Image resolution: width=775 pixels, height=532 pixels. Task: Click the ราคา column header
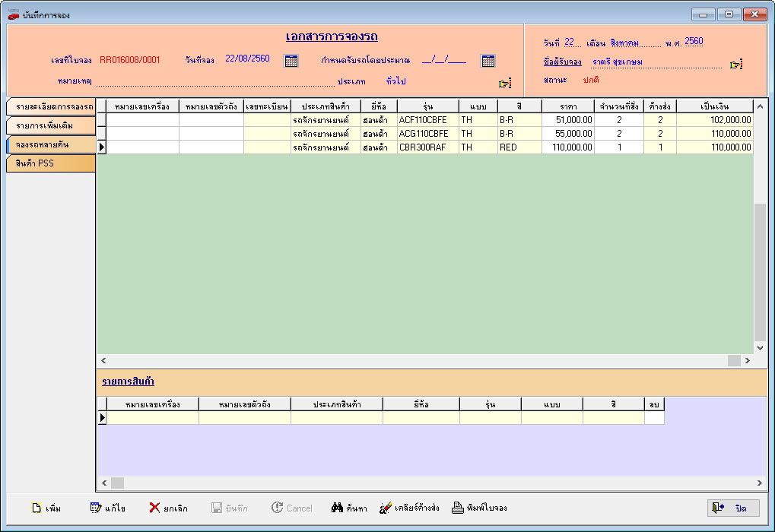pyautogui.click(x=568, y=106)
